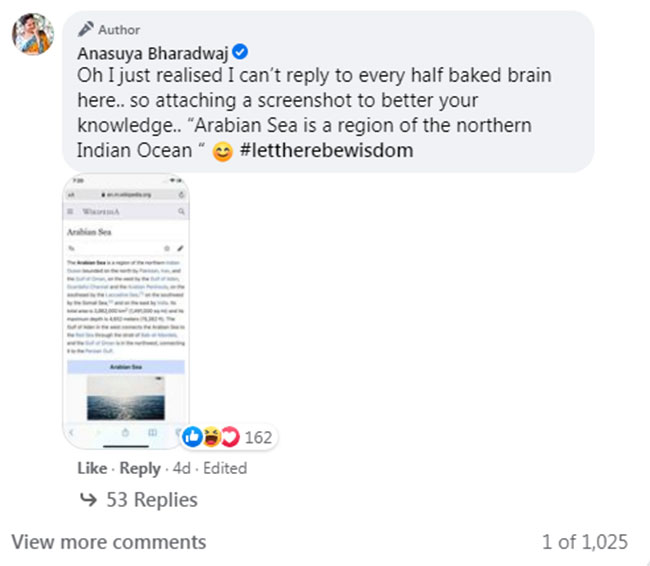Expand the 53 Replies thread
This screenshot has height=566, width=650.
(152, 499)
